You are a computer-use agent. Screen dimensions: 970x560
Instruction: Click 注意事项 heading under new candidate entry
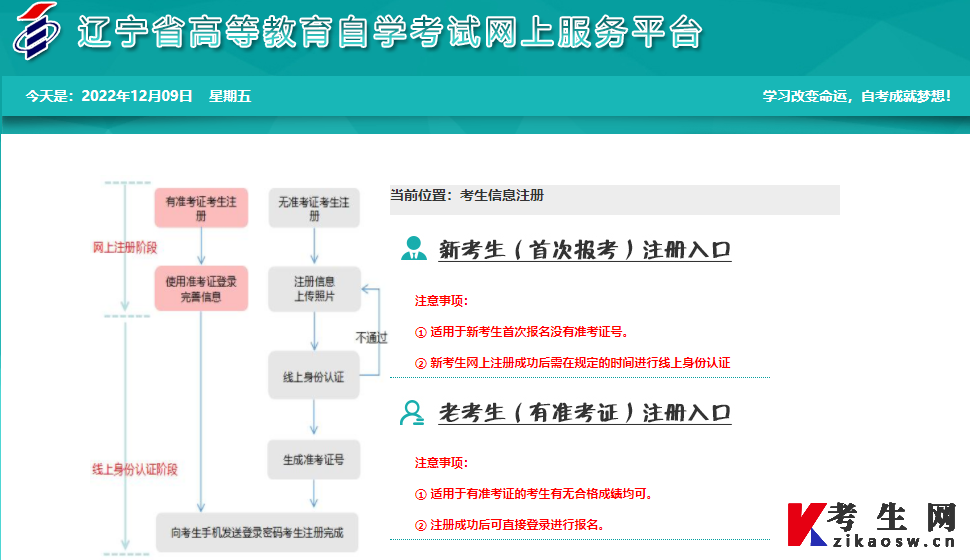coord(441,301)
